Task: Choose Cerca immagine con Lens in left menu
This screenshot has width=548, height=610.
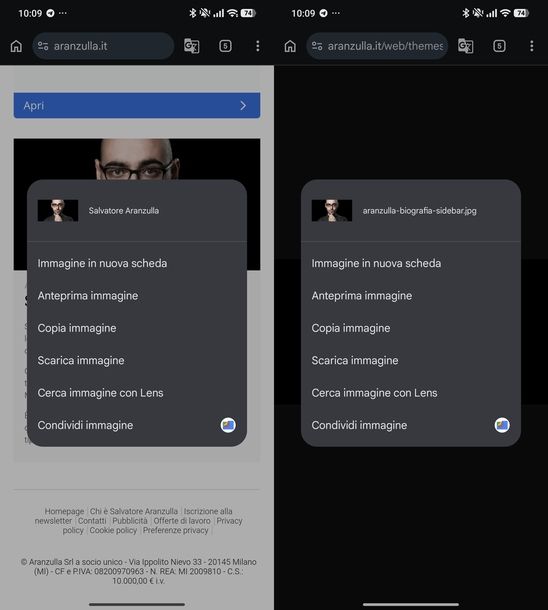Action: (x=137, y=393)
